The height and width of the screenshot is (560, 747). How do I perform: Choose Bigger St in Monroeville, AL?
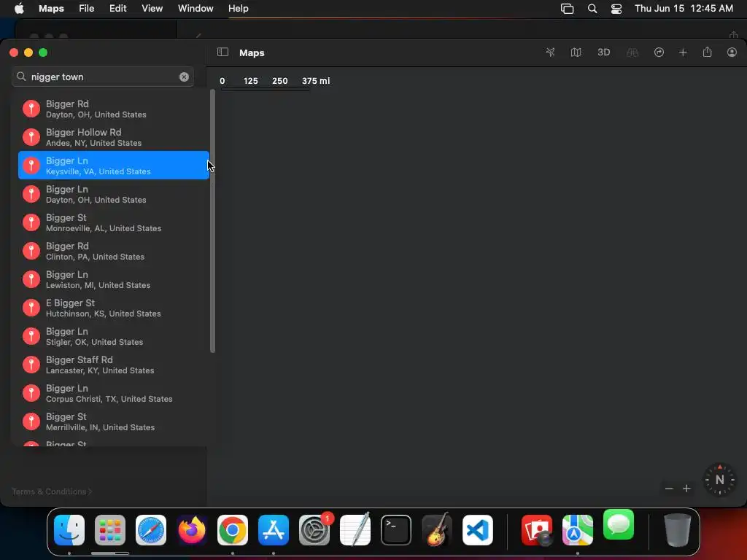113,222
